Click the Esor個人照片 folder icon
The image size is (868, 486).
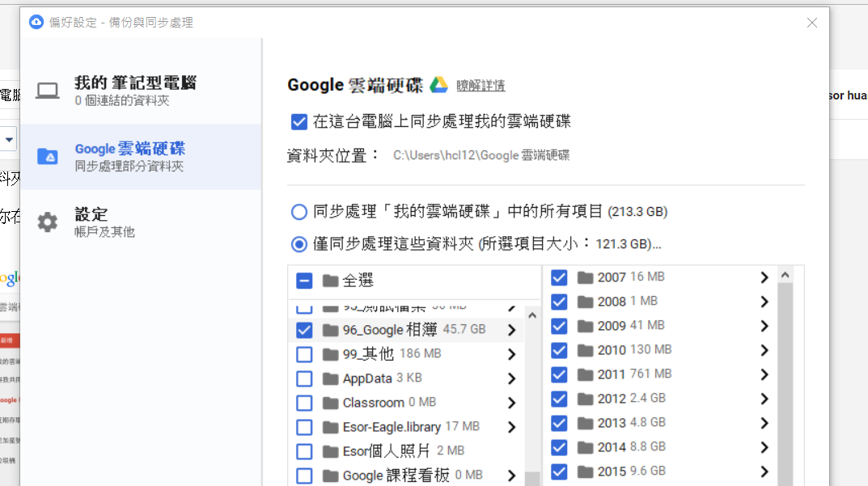pos(331,452)
